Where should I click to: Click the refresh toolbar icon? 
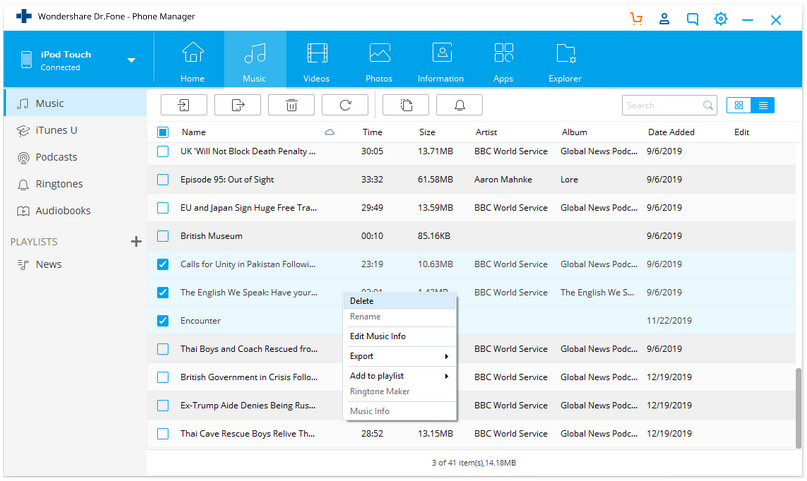345,105
